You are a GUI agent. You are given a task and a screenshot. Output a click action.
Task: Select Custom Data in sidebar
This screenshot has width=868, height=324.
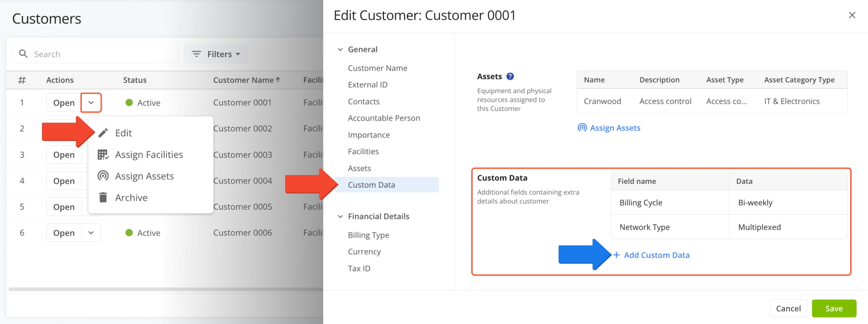[x=387, y=185]
